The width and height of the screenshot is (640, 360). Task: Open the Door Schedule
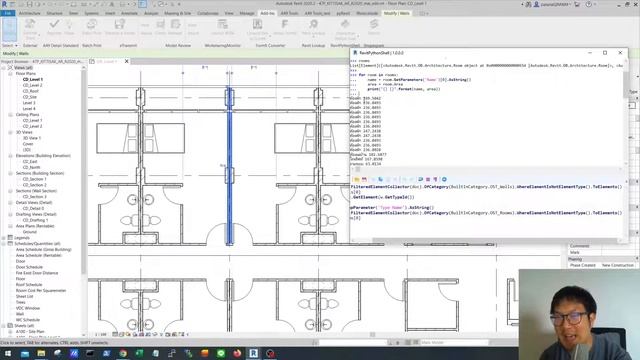[x=29, y=267]
